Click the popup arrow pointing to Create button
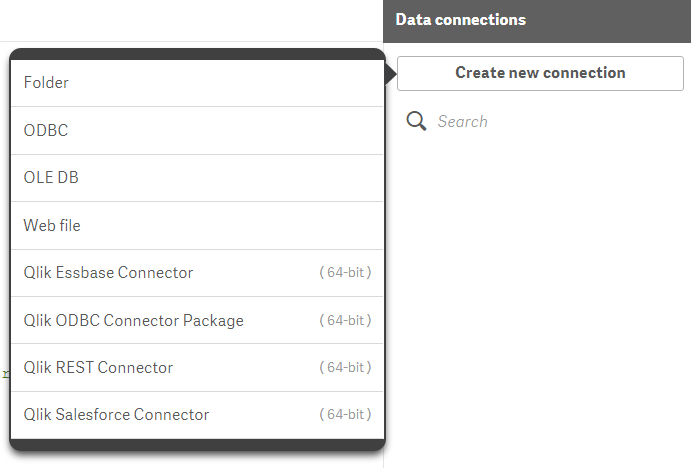Viewport: 691px width, 468px height. tap(390, 74)
